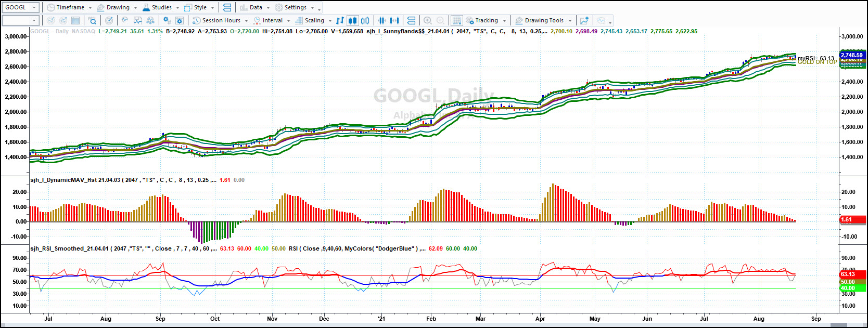868x328 pixels.
Task: Expand the Interval dropdown arrow
Action: (288, 21)
